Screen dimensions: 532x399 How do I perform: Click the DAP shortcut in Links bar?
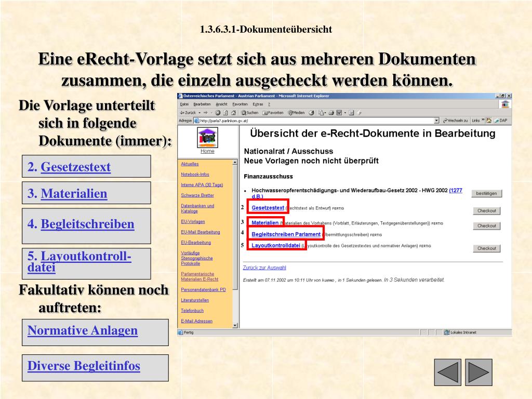500,121
